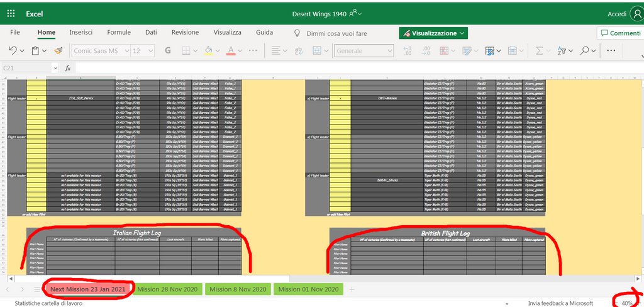Go to next sheet arrow
This screenshot has height=307, width=644.
point(22,289)
